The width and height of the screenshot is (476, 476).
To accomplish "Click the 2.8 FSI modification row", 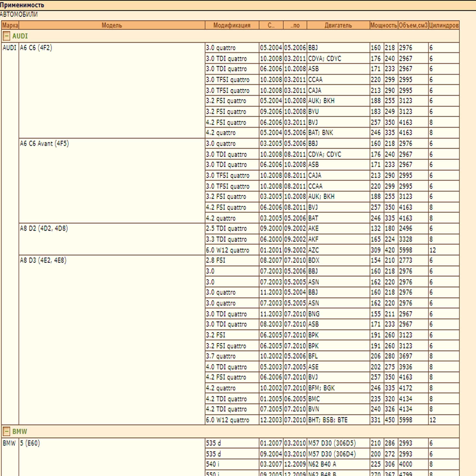I will tap(216, 260).
